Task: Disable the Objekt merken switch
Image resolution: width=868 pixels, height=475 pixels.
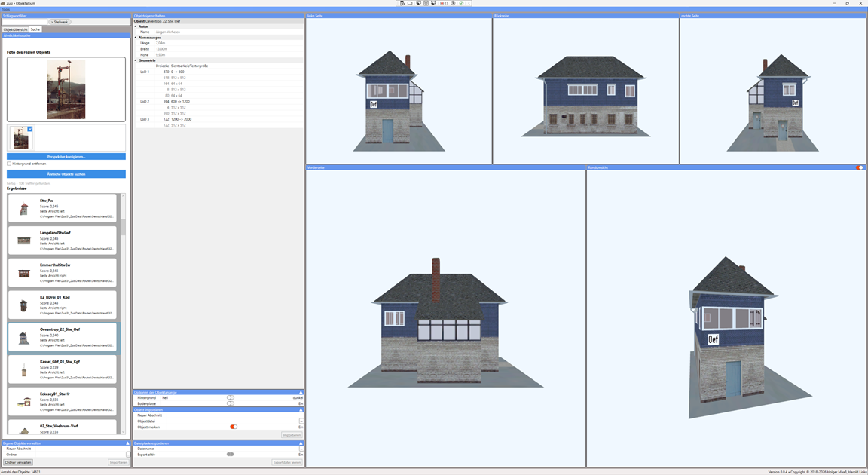Action: point(234,427)
